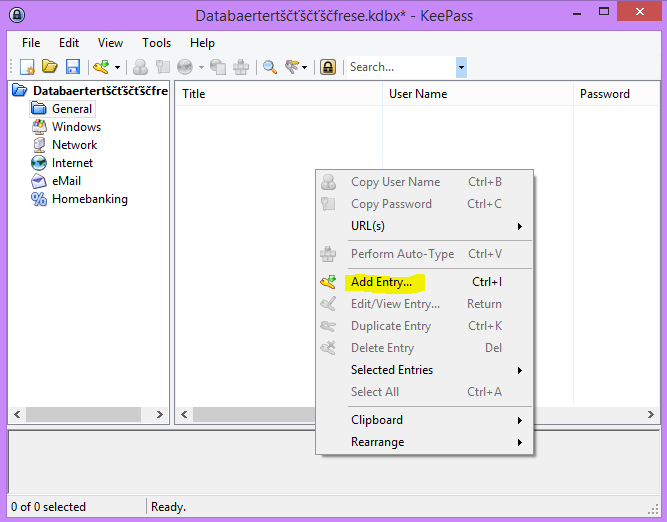Expand the Selected Entries submenu
Image resolution: width=667 pixels, height=522 pixels.
425,370
